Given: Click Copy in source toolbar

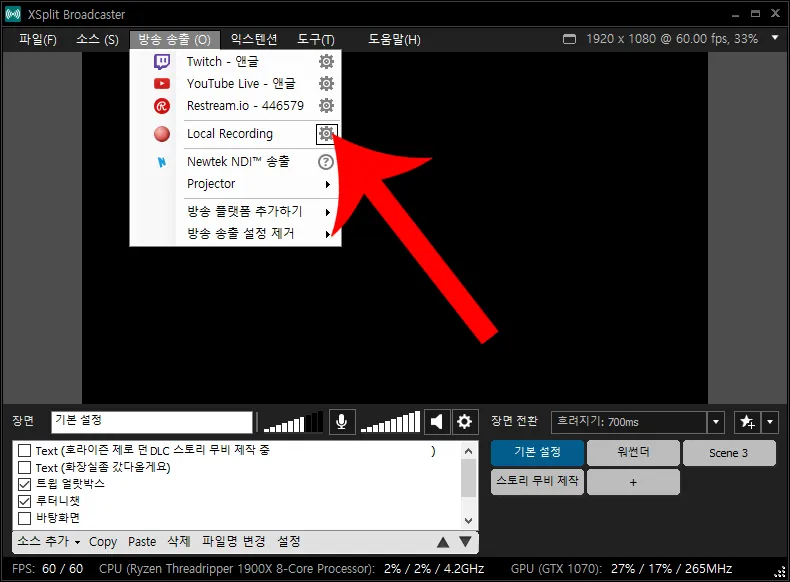Looking at the screenshot, I should point(103,542).
